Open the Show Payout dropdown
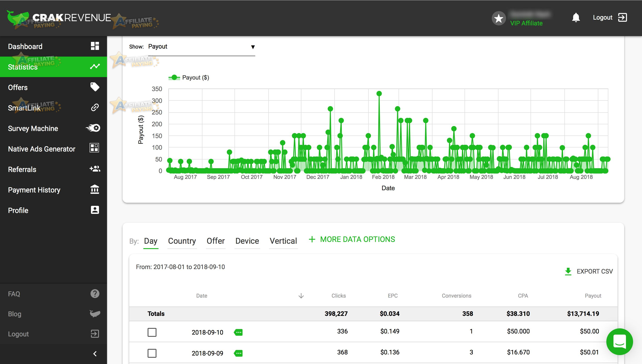This screenshot has height=364, width=642. (202, 47)
